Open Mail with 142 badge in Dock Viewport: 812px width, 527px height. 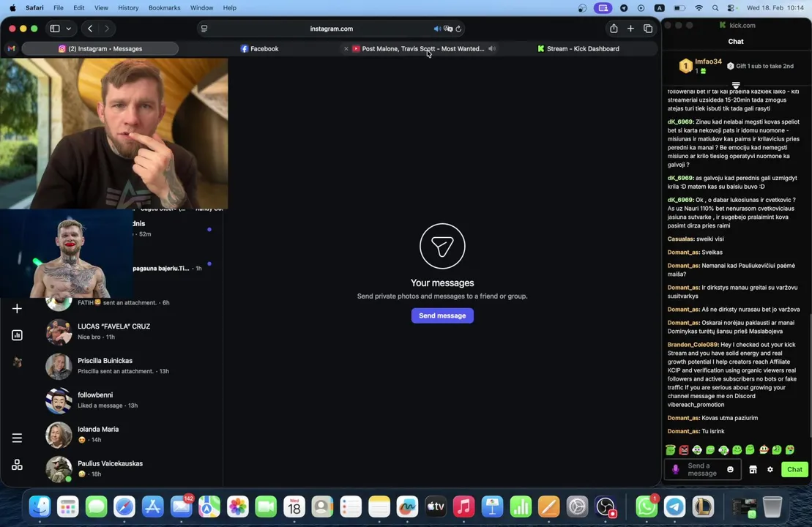182,507
